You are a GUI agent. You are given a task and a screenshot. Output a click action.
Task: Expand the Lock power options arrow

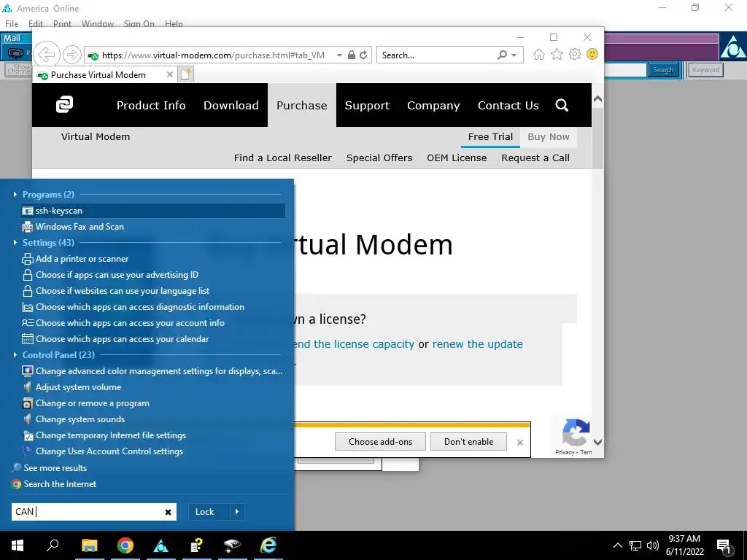pos(237,512)
